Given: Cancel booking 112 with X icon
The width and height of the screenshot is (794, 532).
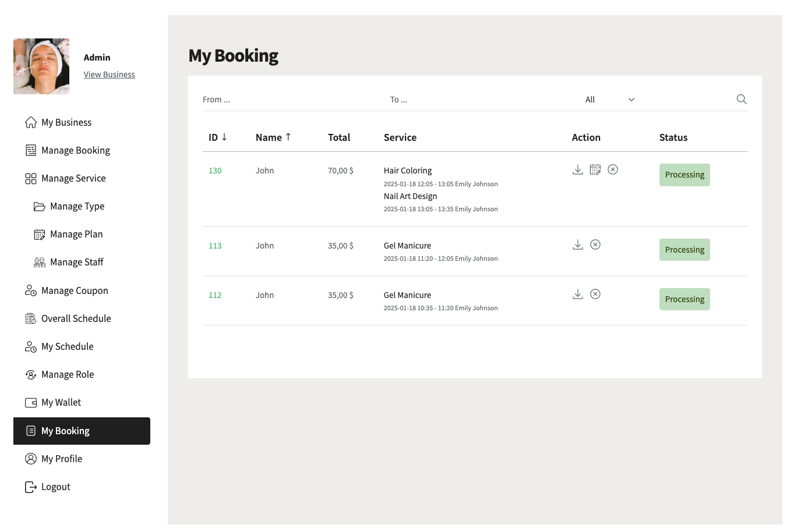Looking at the screenshot, I should pyautogui.click(x=595, y=294).
